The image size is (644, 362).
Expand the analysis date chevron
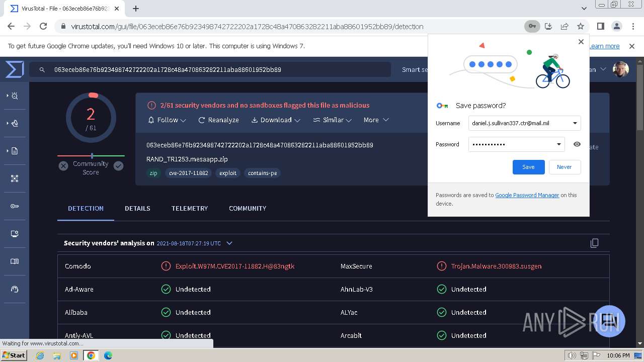click(x=229, y=243)
